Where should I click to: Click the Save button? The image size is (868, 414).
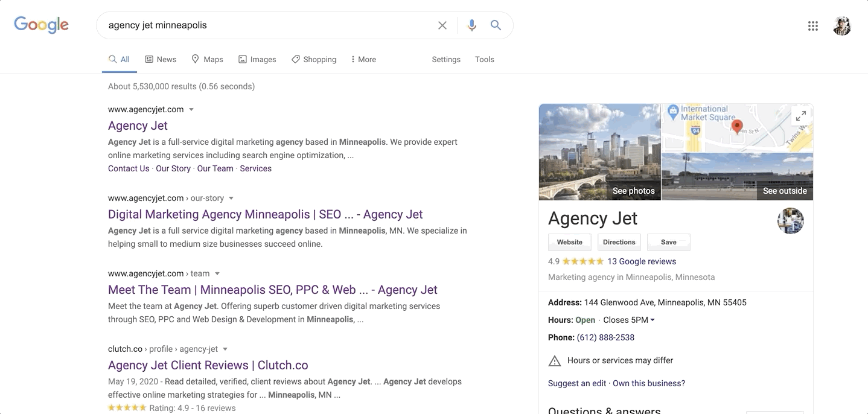[x=669, y=242]
